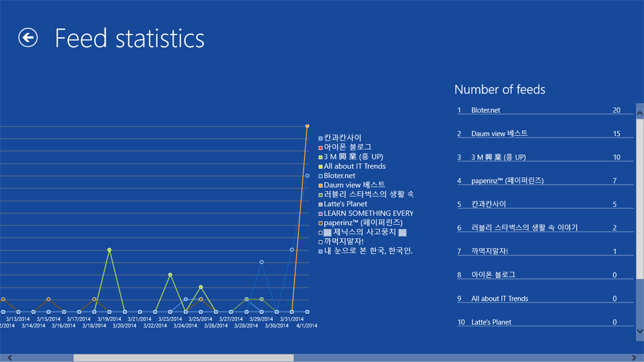Open row 1 Bloter.net in feed list

click(545, 110)
